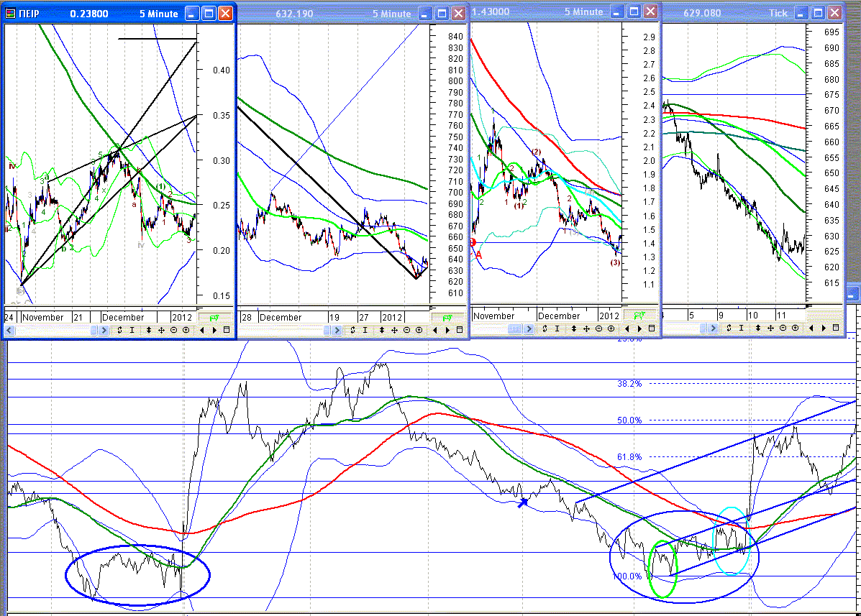This screenshot has width=861, height=616.
Task: Click zoom in icon in Tick chart toolbar
Action: (x=795, y=328)
